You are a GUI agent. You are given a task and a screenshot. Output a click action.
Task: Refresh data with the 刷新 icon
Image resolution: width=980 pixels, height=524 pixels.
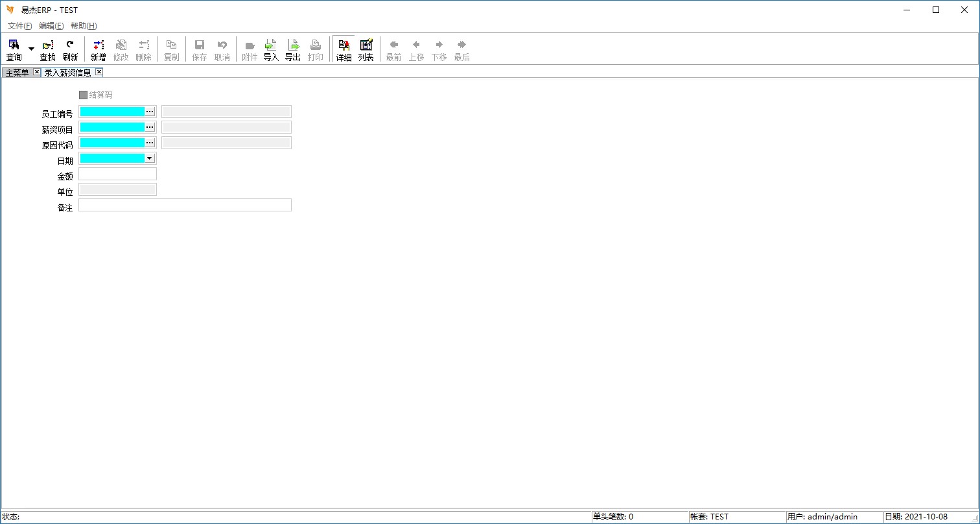(70, 49)
